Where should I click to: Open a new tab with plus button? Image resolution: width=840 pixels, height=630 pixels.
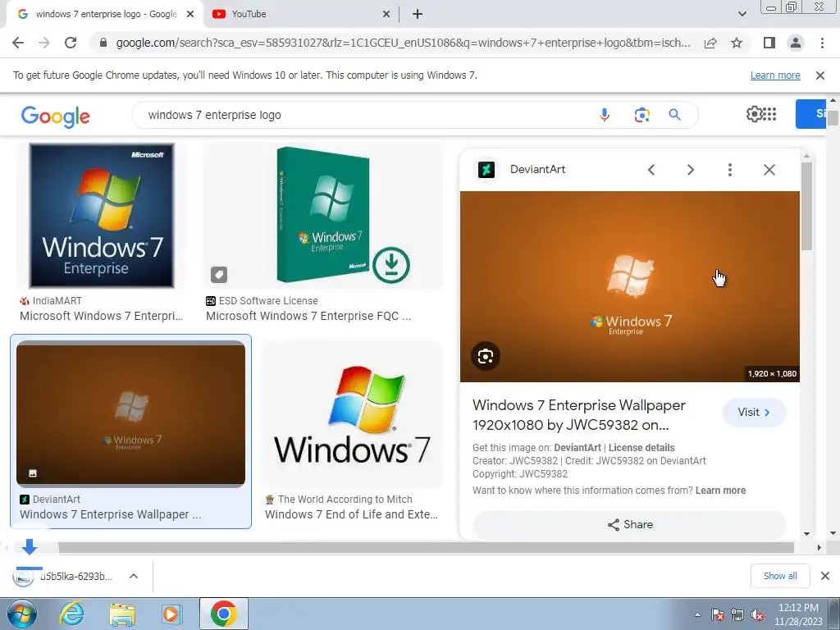pyautogui.click(x=418, y=14)
